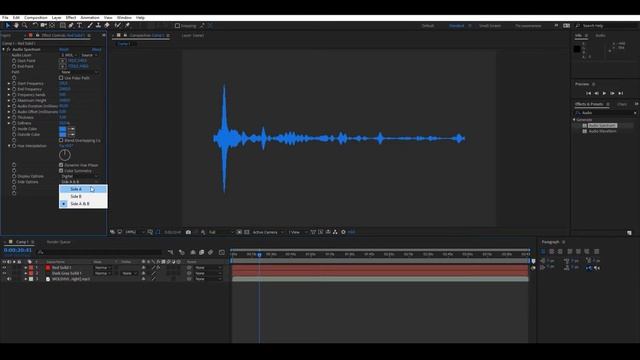Choose Side A & B option

83,204
